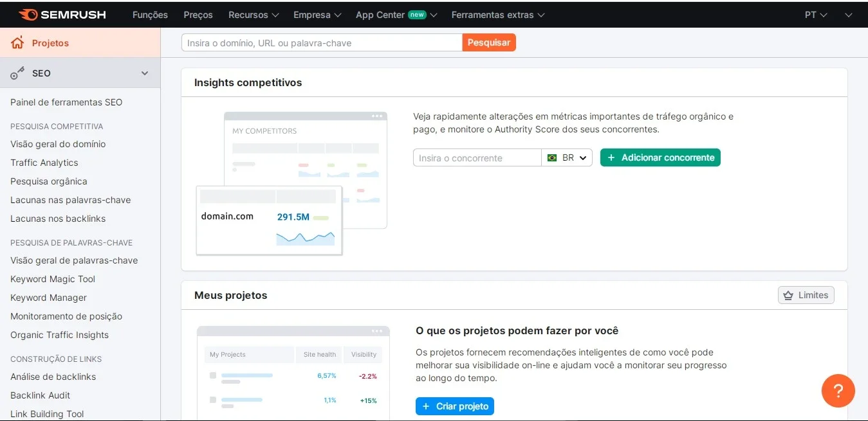The height and width of the screenshot is (421, 868).
Task: Click the Semrush logo
Action: (x=62, y=14)
